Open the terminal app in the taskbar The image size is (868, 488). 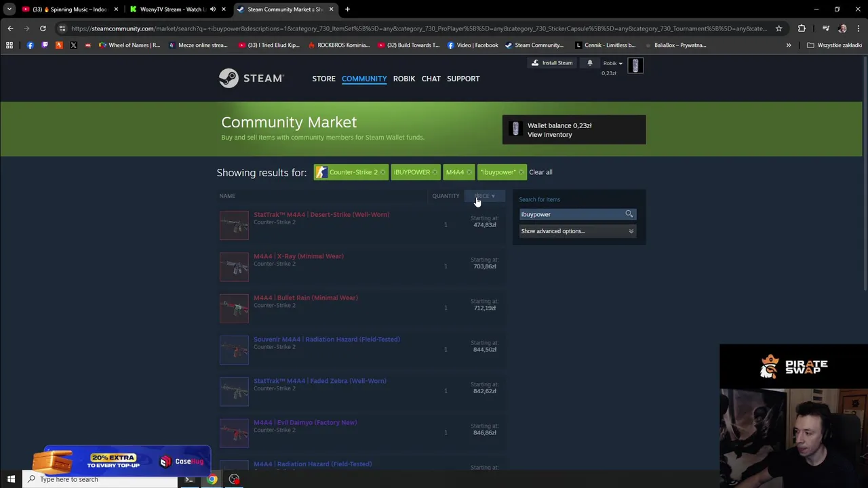189,479
